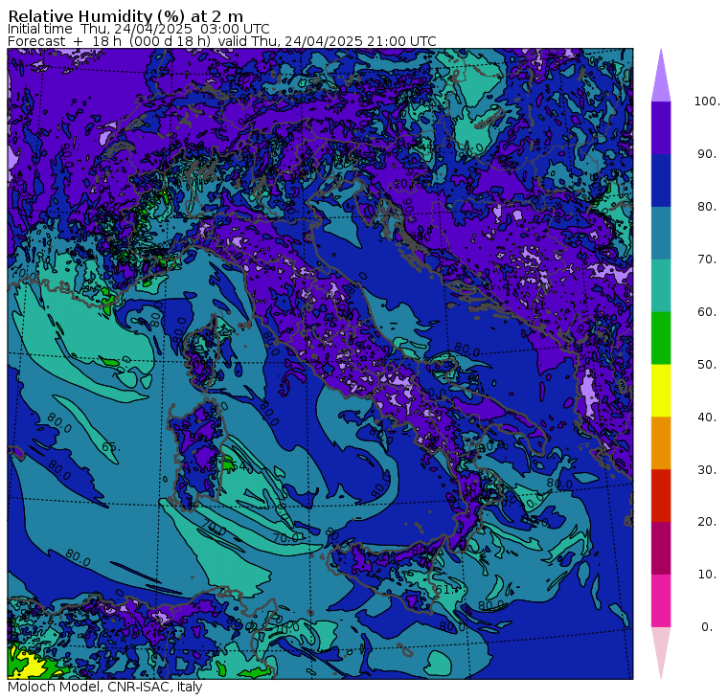Select the 'Initial time Thu, 24/04/2025 03:00 UTC' line
Viewport: 728px width, 700px height.
point(138,29)
